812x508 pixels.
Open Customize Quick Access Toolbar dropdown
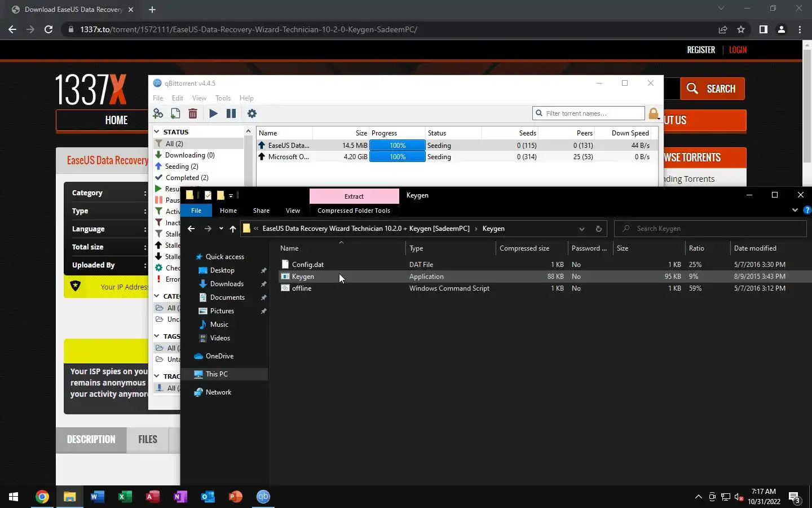coord(231,195)
